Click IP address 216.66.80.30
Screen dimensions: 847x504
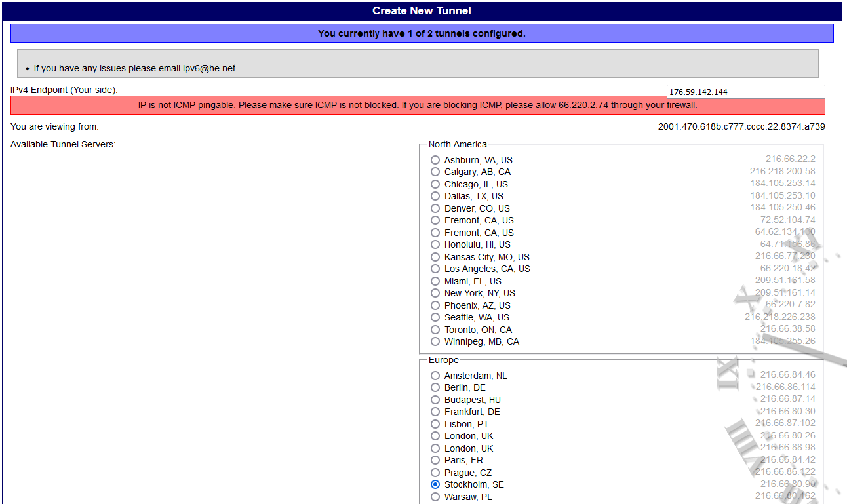tap(788, 411)
